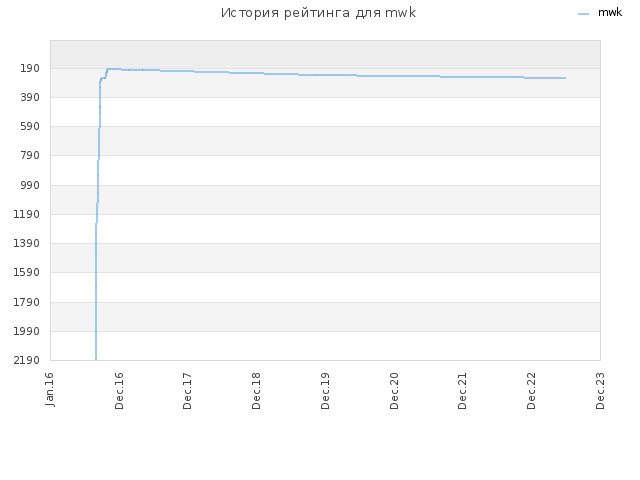The width and height of the screenshot is (640, 480).
Task: Click the Dec.22 x-axis label
Action: (x=531, y=391)
